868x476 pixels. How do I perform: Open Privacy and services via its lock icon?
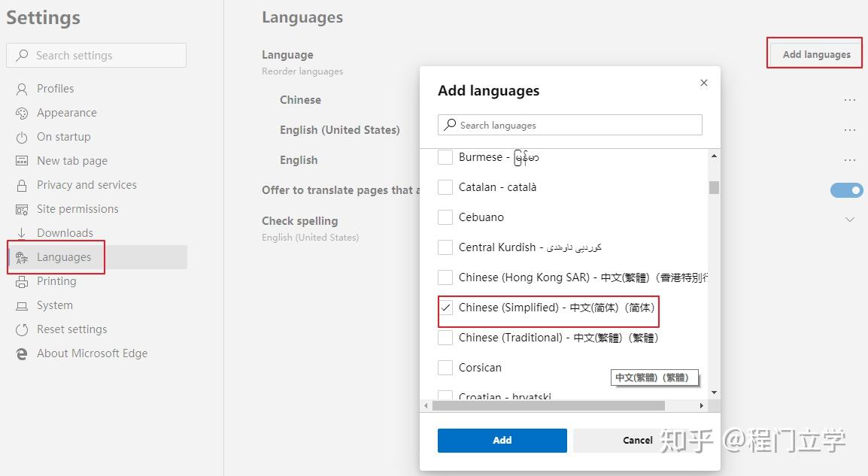[21, 185]
